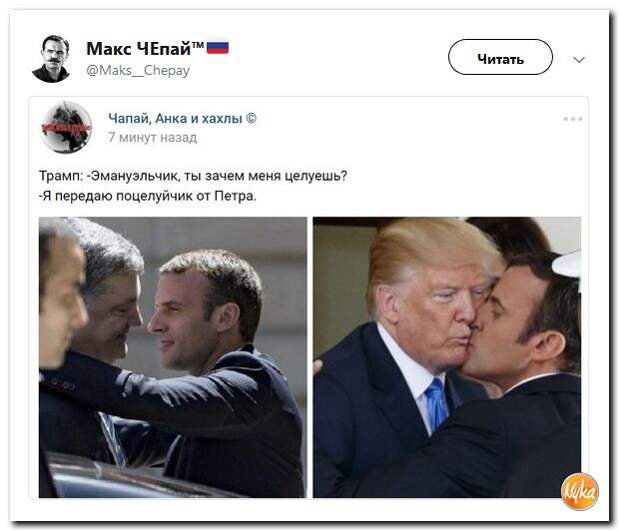Viewport: 620px width, 532px height.
Task: Open the left photo of two men hugging
Action: (x=172, y=357)
